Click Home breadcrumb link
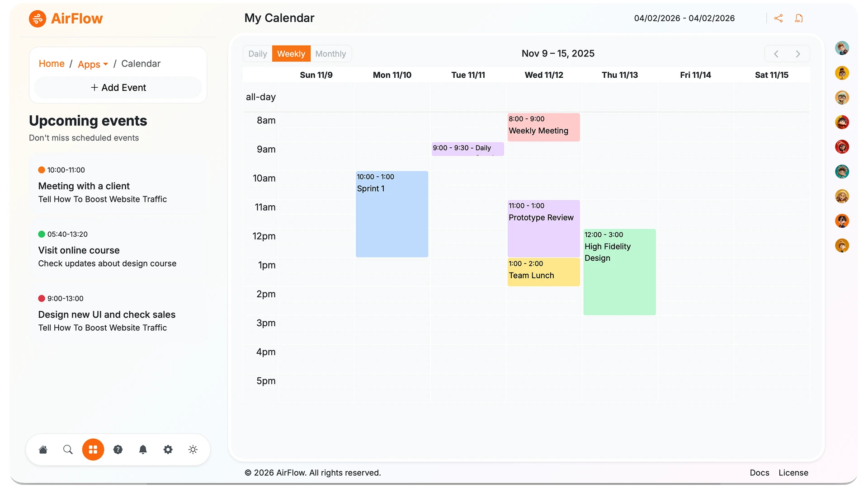The image size is (868, 488). click(52, 64)
